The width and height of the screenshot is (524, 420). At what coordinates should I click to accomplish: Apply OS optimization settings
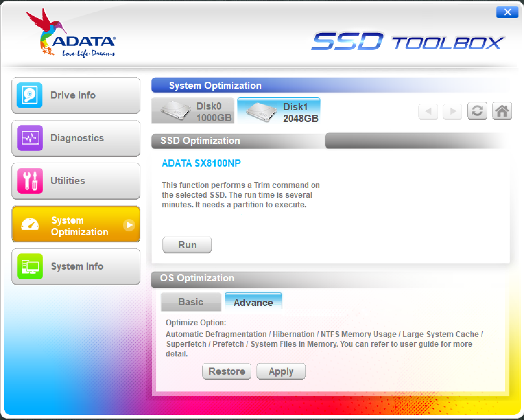(281, 371)
